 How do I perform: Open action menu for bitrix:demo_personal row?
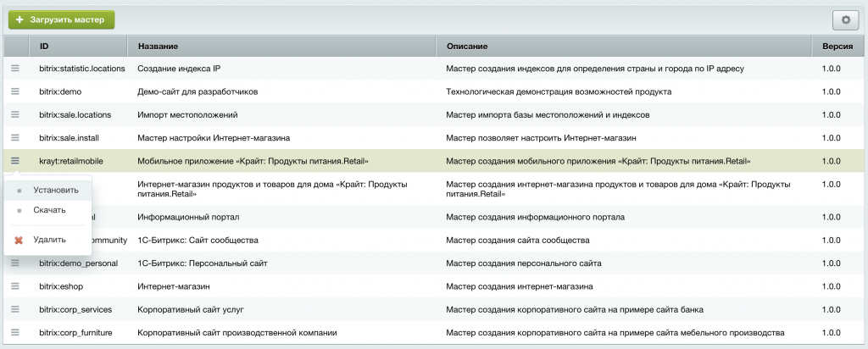[x=15, y=263]
